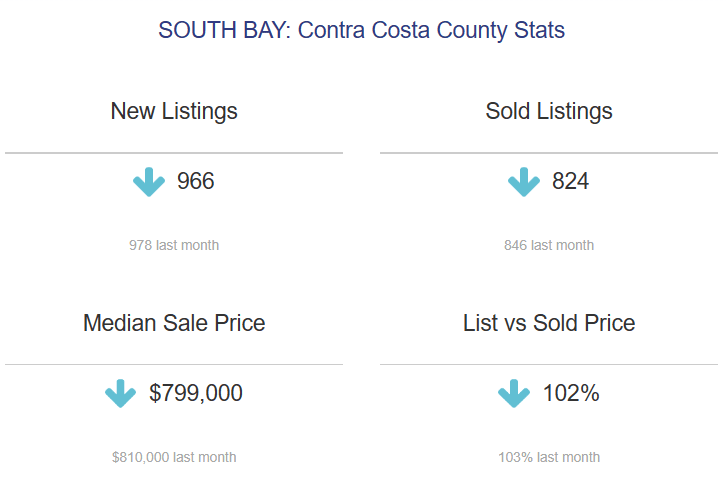
Task: Click the "846 last month" text
Action: [549, 245]
